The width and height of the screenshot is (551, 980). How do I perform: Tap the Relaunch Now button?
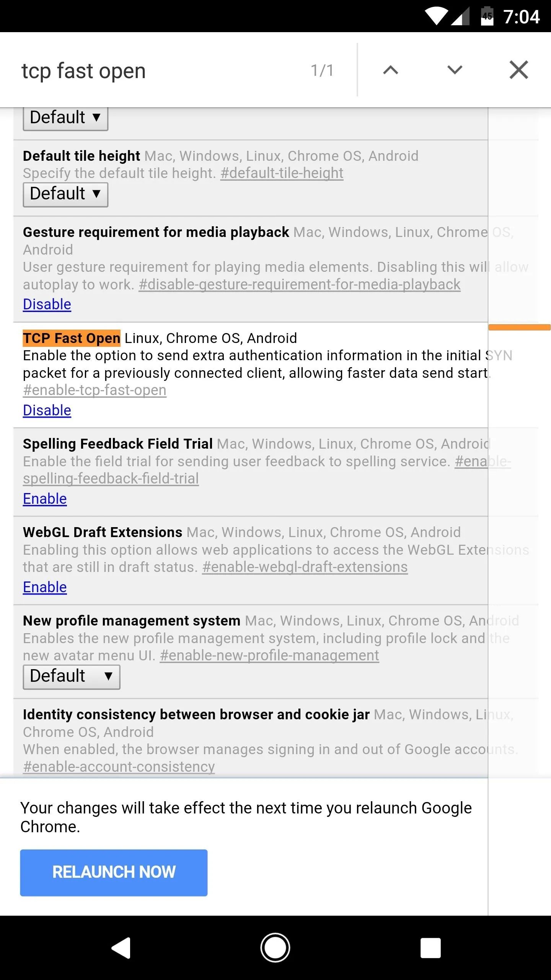coord(114,873)
